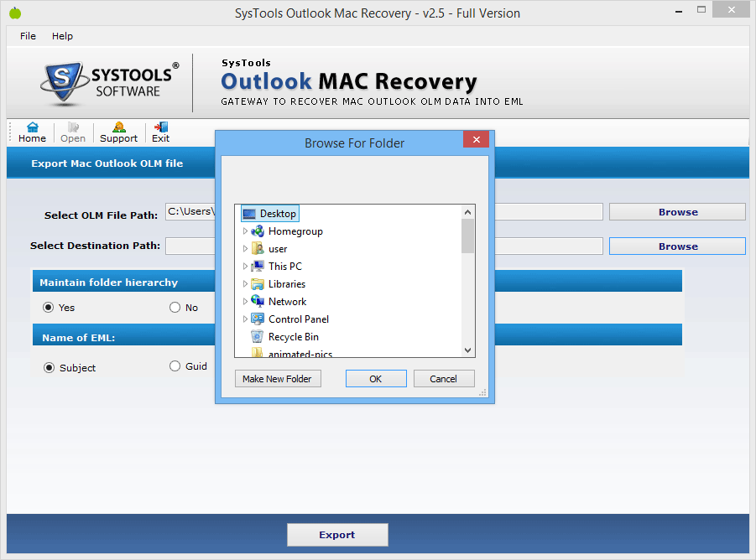The image size is (756, 560).
Task: Click the user folder icon
Action: coord(258,249)
